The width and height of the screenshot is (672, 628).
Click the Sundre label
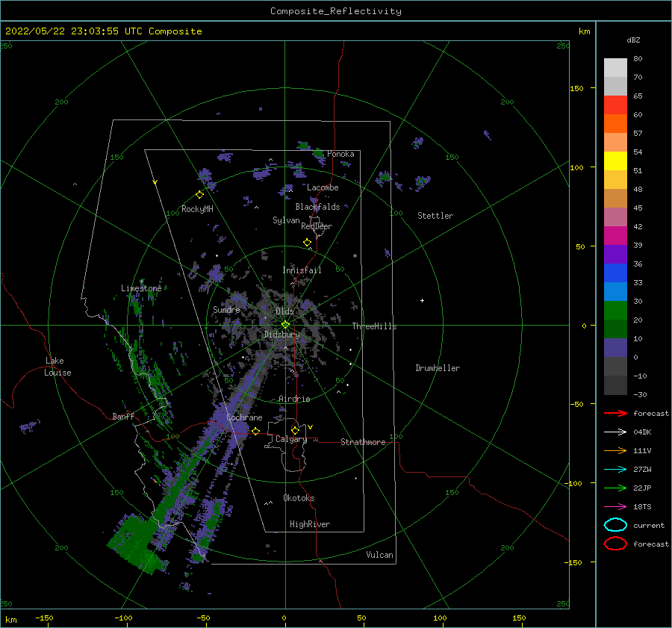(226, 309)
